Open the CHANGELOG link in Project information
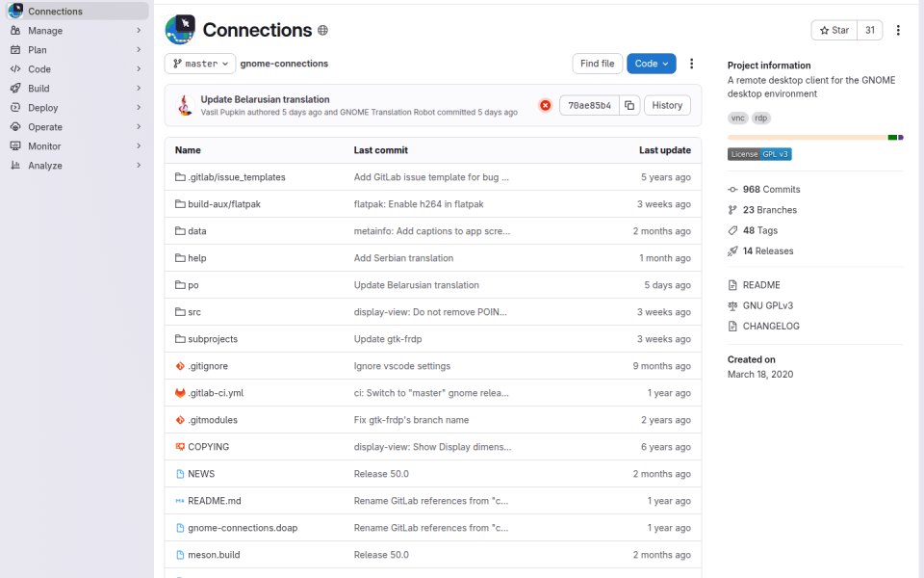924x578 pixels. pos(771,327)
